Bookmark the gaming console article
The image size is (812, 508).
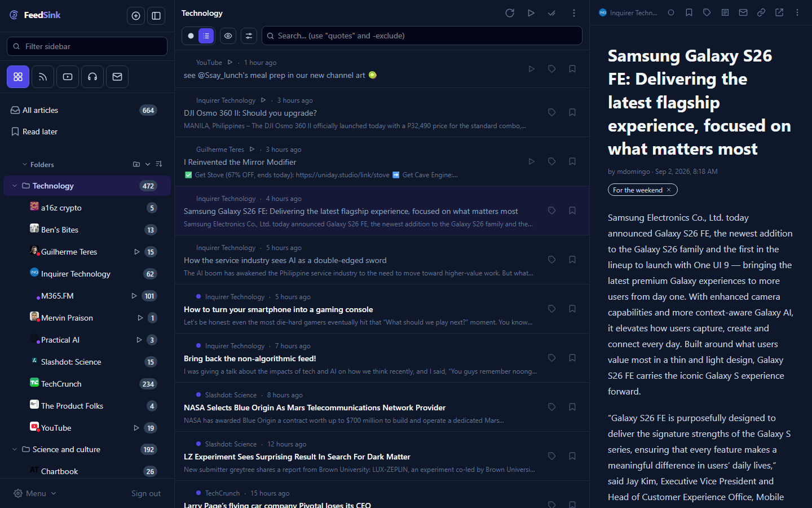pos(572,309)
